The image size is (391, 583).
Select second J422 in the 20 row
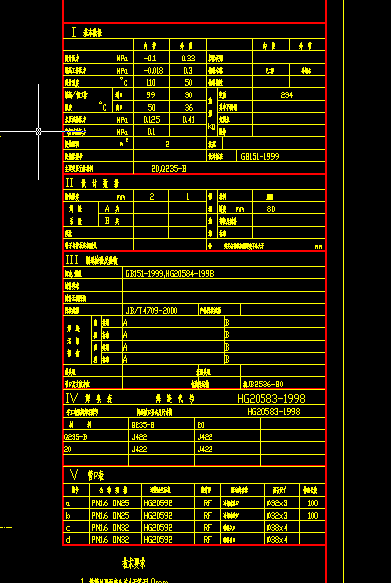point(205,449)
